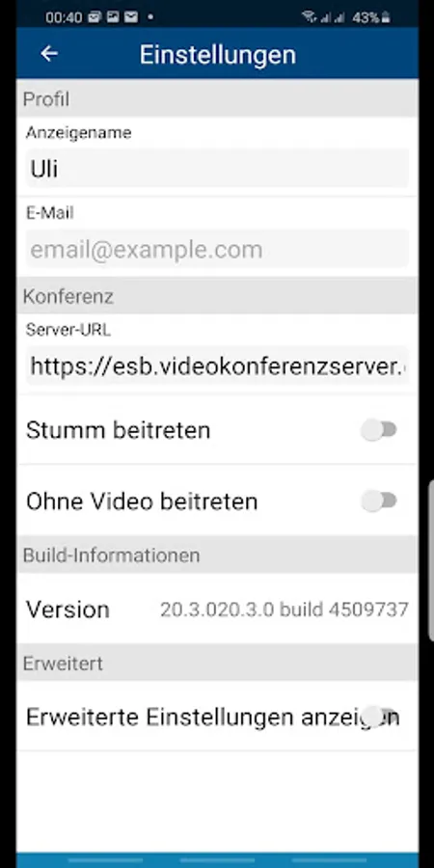The height and width of the screenshot is (868, 434).
Task: Tap the Ohne Video beitreten label
Action: point(142,501)
